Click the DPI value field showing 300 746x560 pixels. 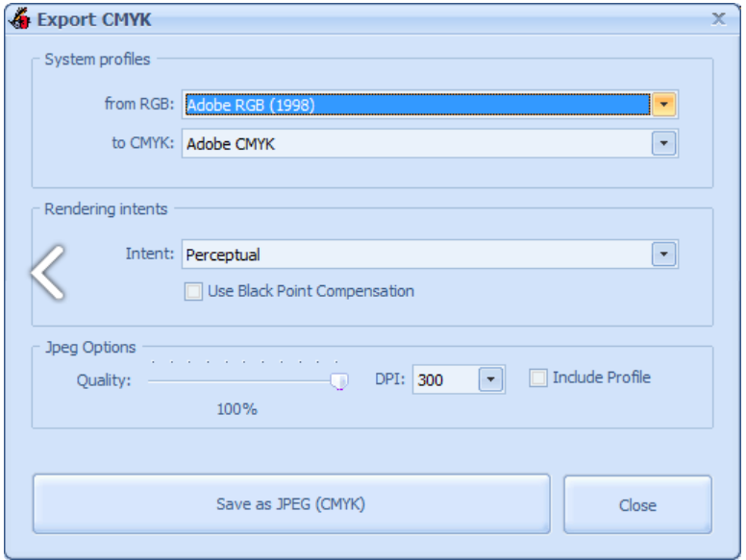click(444, 379)
